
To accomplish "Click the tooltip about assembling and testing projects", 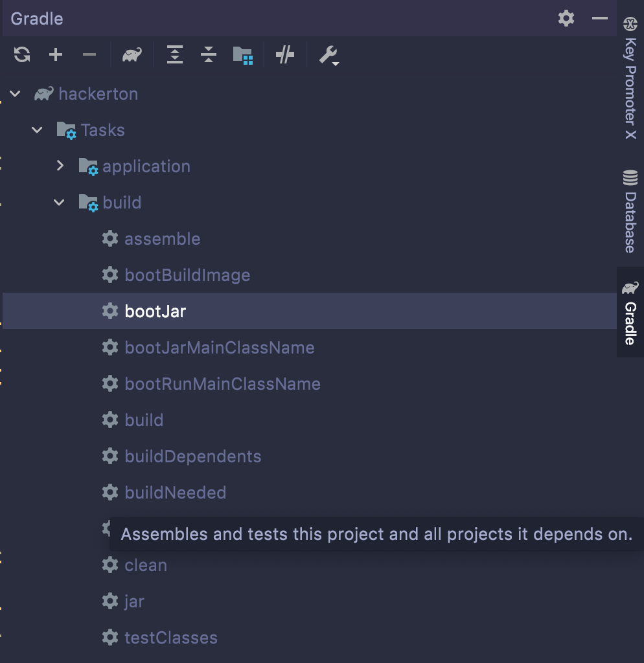I will pos(376,534).
